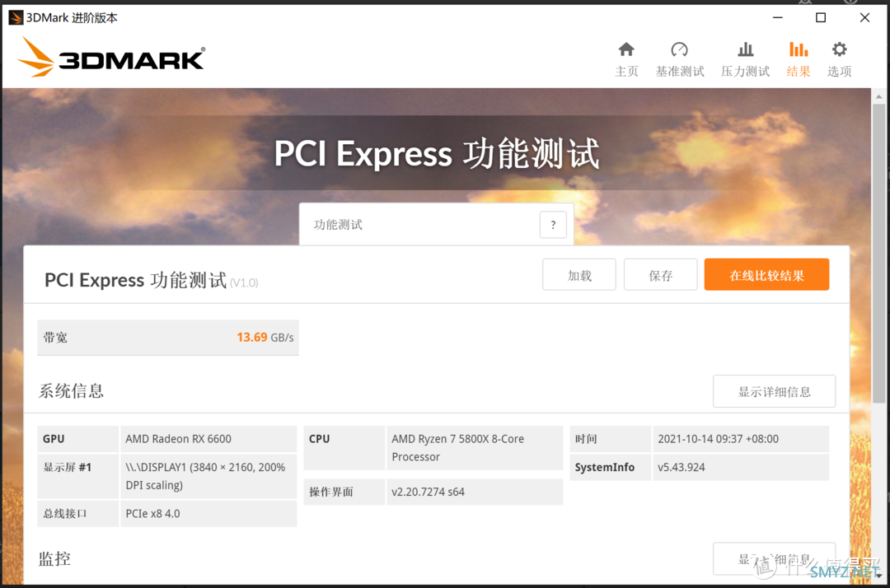
Task: Click the 监控 section heading
Action: pos(54,559)
